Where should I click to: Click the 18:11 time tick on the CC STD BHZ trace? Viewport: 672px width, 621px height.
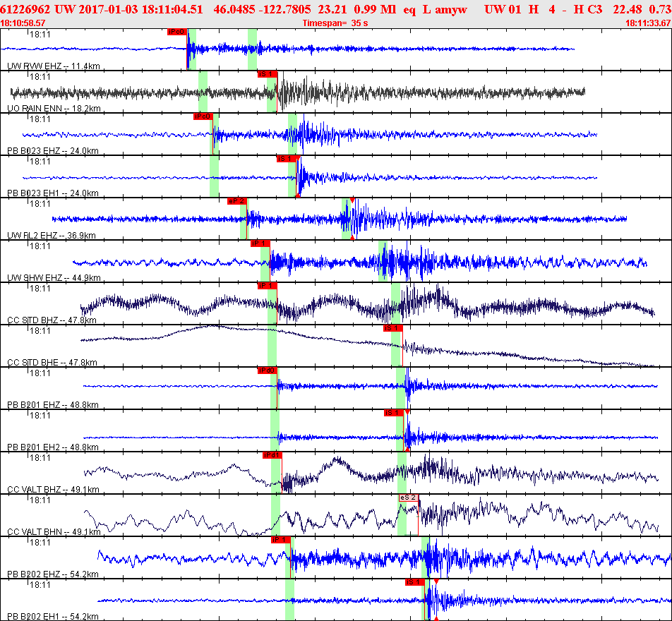[x=40, y=289]
